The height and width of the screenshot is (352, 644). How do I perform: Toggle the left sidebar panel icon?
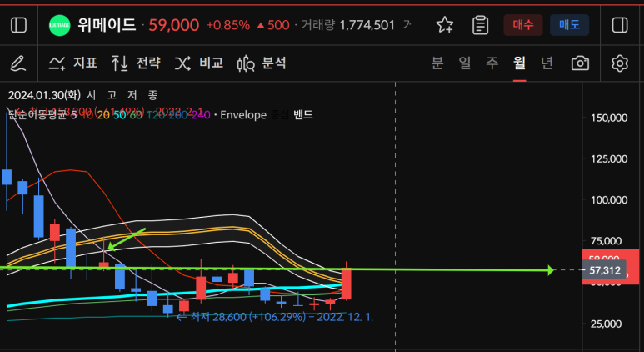[18, 26]
